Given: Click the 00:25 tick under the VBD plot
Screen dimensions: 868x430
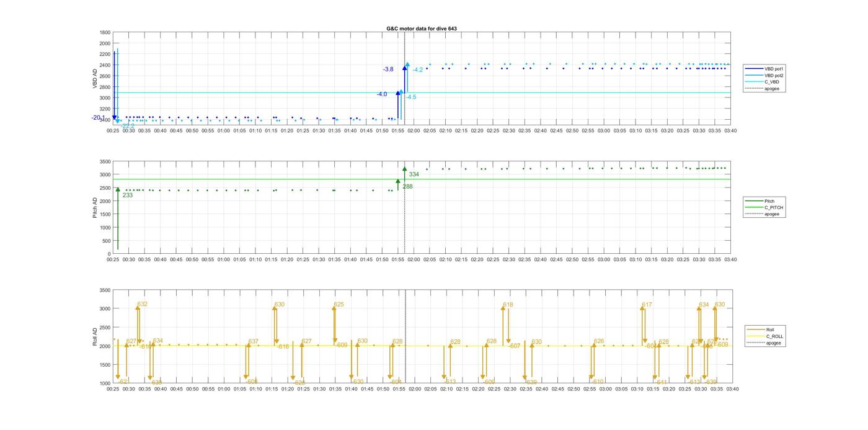Looking at the screenshot, I should pyautogui.click(x=113, y=131).
